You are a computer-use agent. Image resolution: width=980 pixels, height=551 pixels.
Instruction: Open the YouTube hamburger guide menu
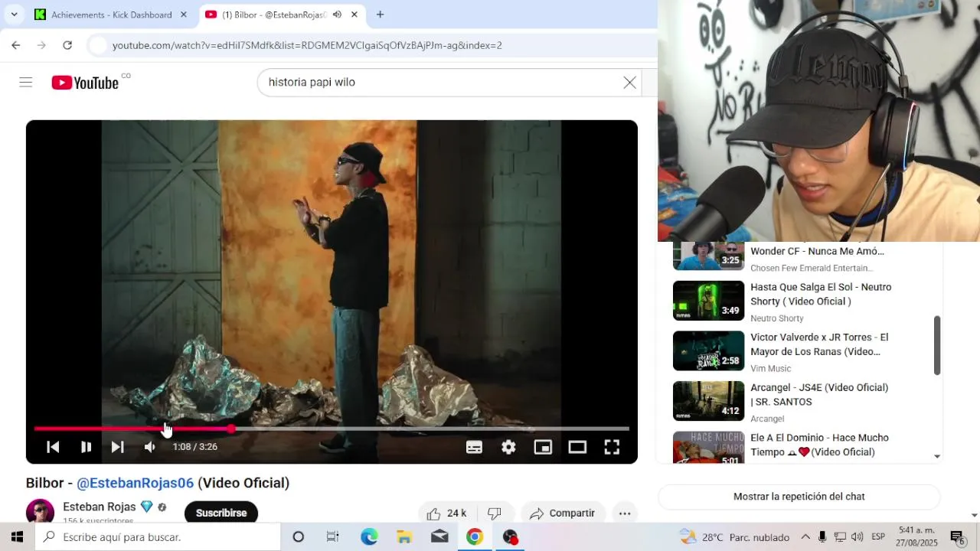click(25, 82)
